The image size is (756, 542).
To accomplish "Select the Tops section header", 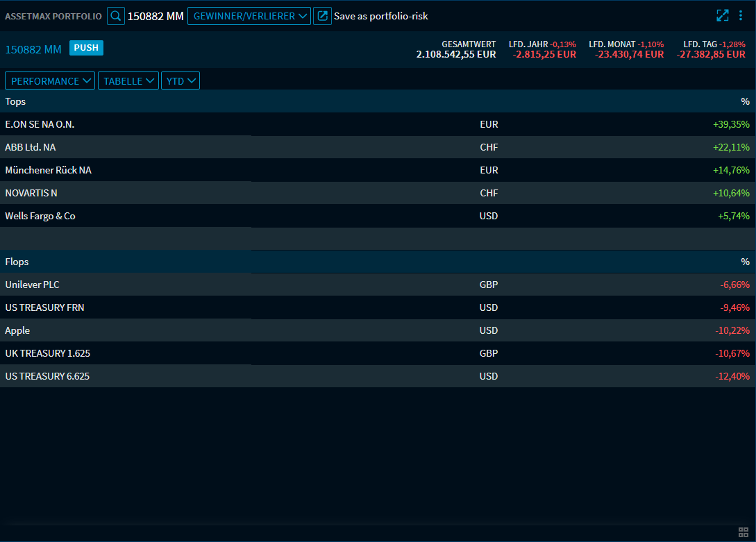I will [x=15, y=101].
